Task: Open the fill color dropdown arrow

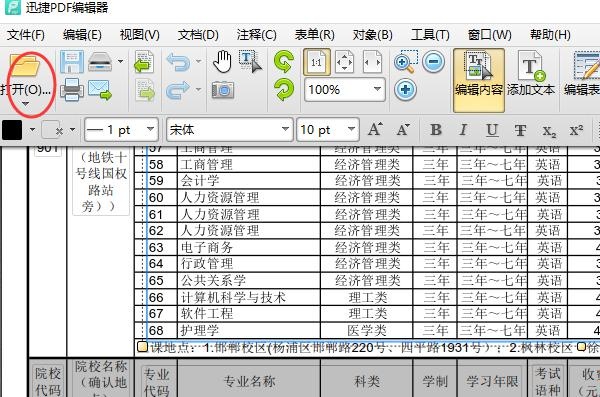Action: tap(33, 130)
